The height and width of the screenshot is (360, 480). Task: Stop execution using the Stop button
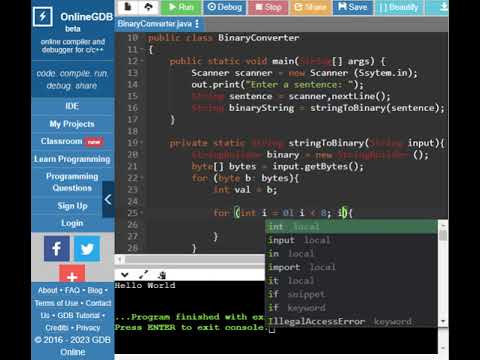[x=268, y=7]
